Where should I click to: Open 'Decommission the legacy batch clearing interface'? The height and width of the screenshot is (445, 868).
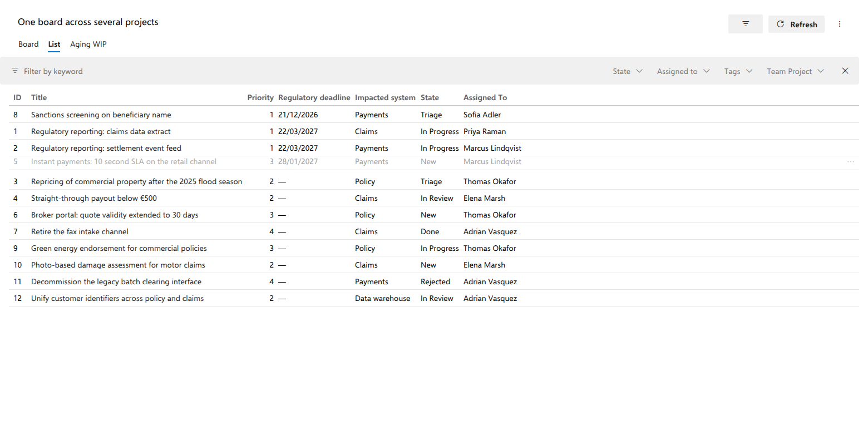coord(116,281)
